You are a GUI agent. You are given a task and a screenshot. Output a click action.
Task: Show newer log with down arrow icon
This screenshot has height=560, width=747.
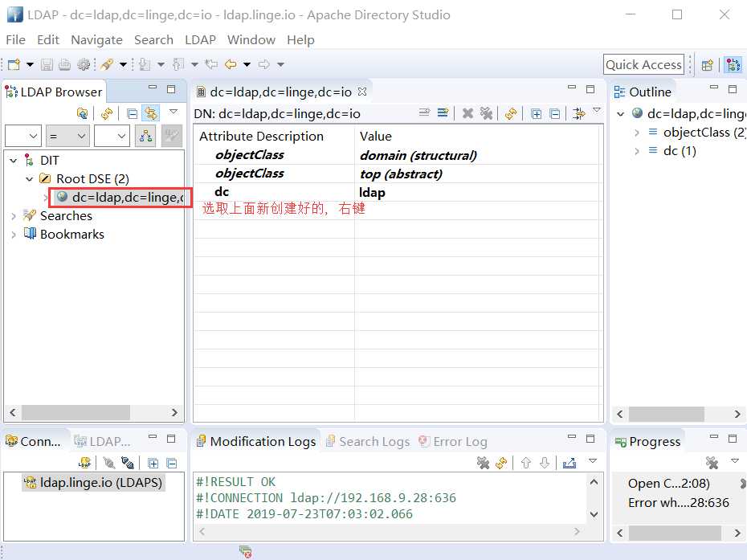[545, 462]
